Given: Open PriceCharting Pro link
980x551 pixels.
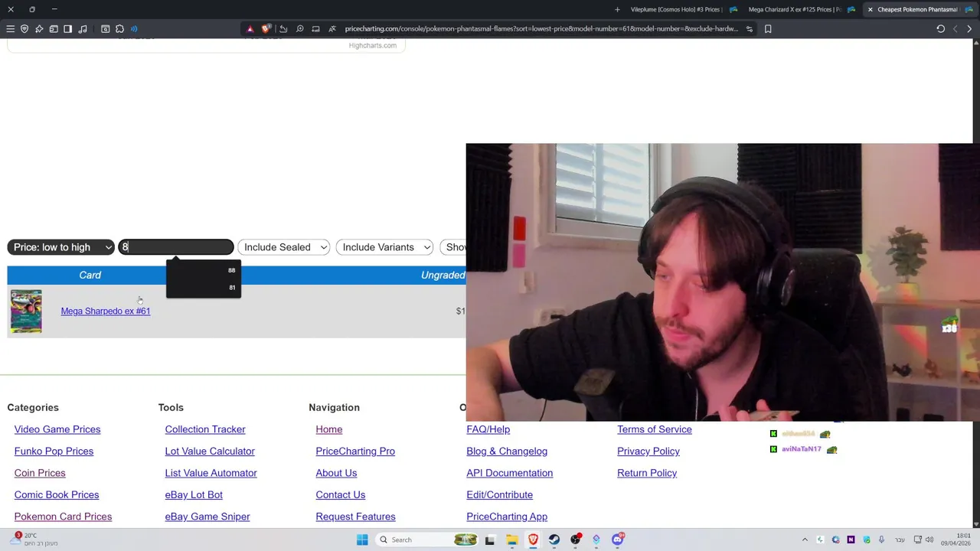Looking at the screenshot, I should pyautogui.click(x=355, y=451).
